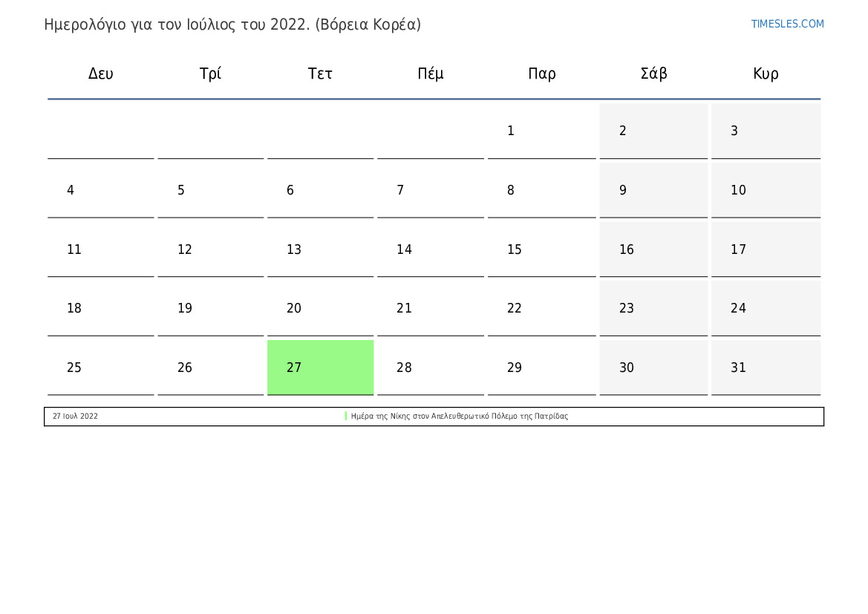This screenshot has width=868, height=614.
Task: Click the calendar title for Ιούλιος 2022
Action: point(232,25)
